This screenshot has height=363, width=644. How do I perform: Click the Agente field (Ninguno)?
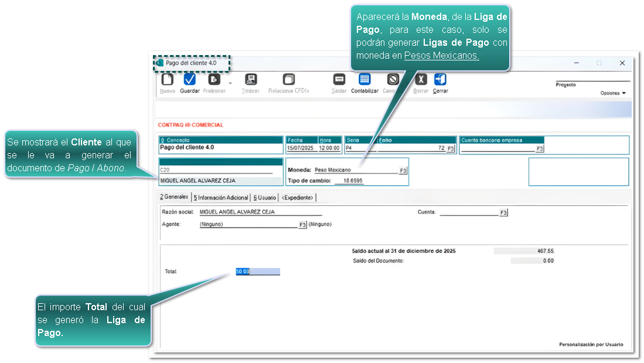[x=249, y=225]
